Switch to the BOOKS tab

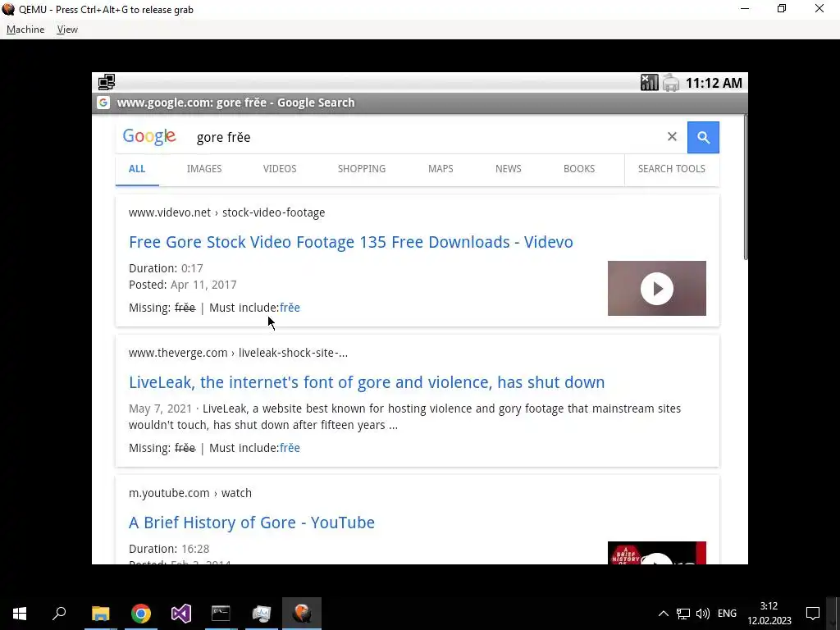click(x=579, y=169)
